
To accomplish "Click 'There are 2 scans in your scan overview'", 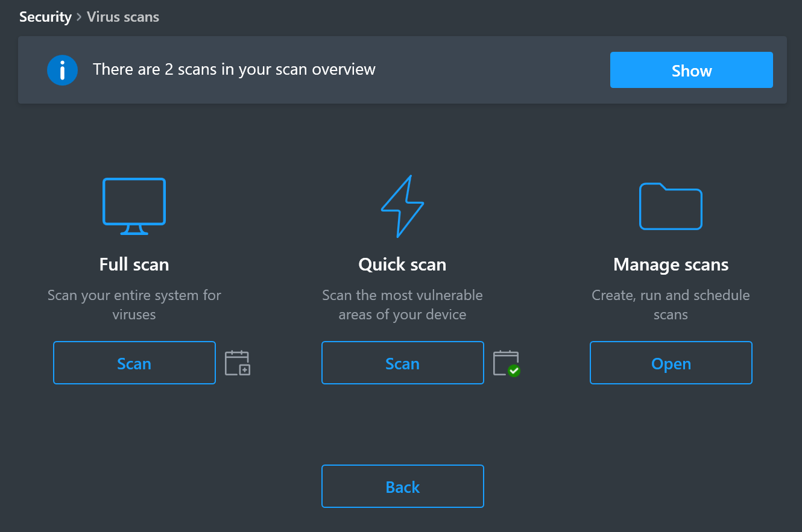I will click(234, 69).
